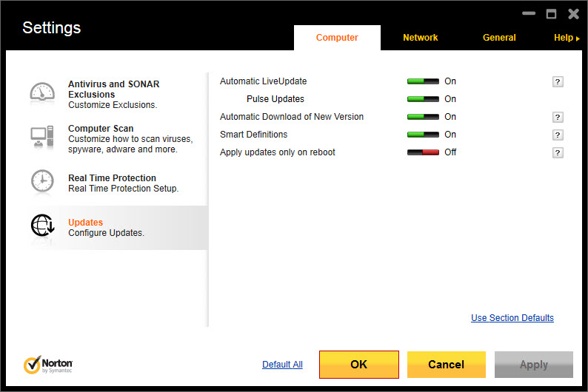588x392 pixels.
Task: Enable Apply updates only on reboot
Action: click(423, 152)
